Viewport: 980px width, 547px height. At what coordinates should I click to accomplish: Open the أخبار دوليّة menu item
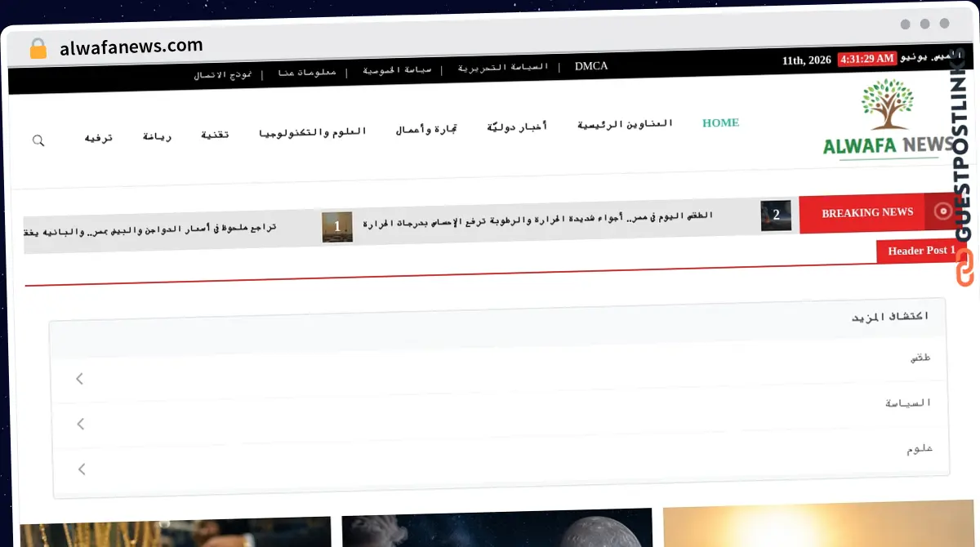(x=518, y=126)
